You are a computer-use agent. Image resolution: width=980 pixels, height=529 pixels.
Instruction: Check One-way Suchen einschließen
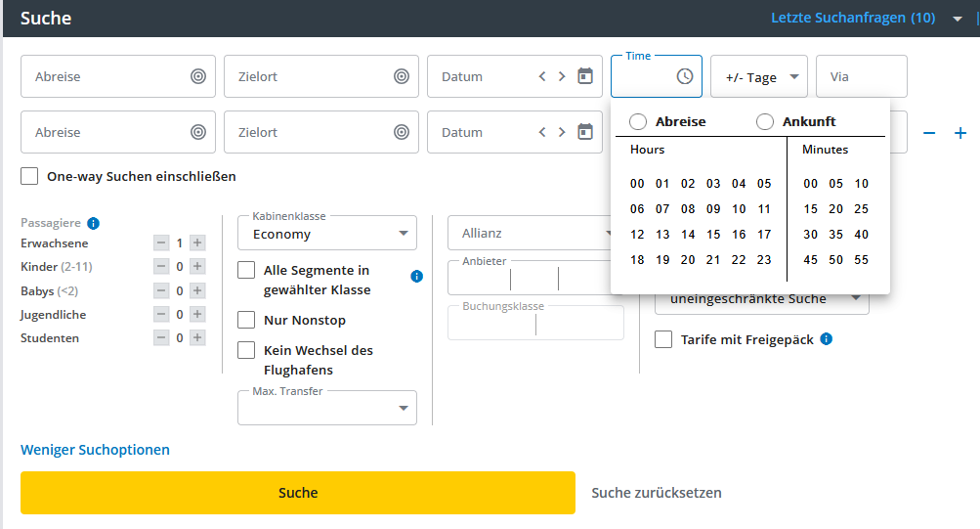coord(30,177)
